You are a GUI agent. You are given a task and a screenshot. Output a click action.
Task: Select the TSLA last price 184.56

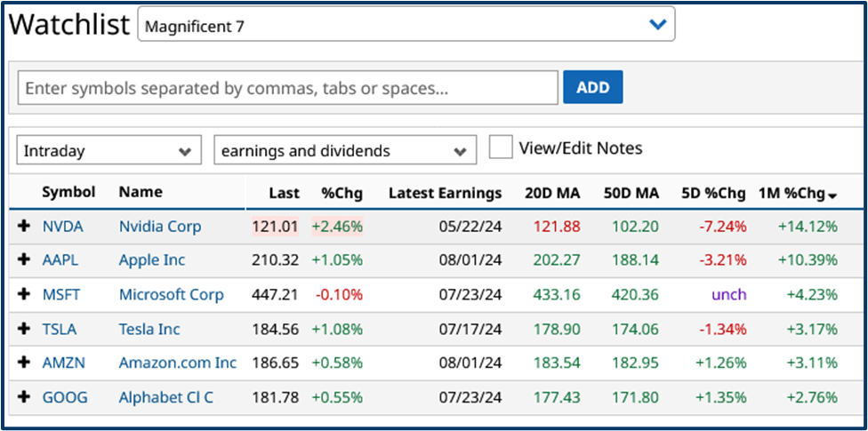point(276,329)
